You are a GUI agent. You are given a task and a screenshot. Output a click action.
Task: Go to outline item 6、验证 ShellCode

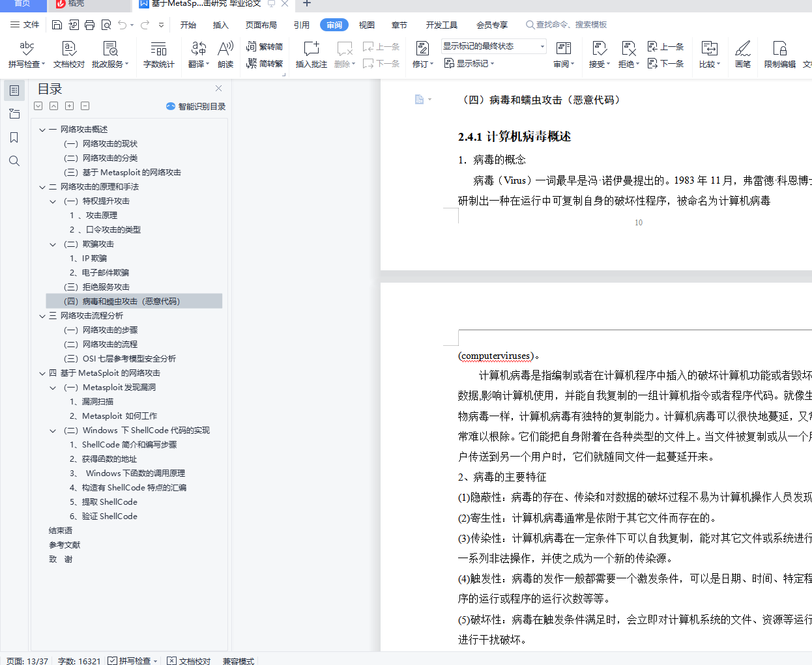coord(104,516)
